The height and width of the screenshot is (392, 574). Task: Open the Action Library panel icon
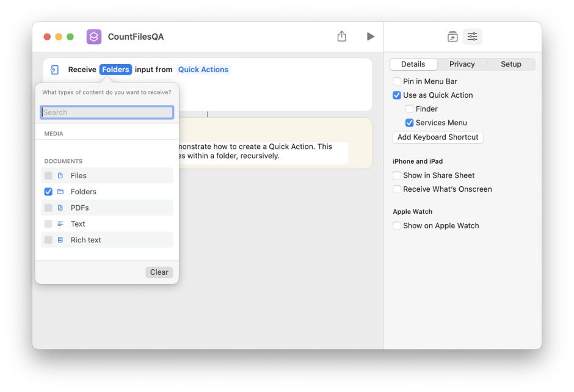tap(452, 37)
